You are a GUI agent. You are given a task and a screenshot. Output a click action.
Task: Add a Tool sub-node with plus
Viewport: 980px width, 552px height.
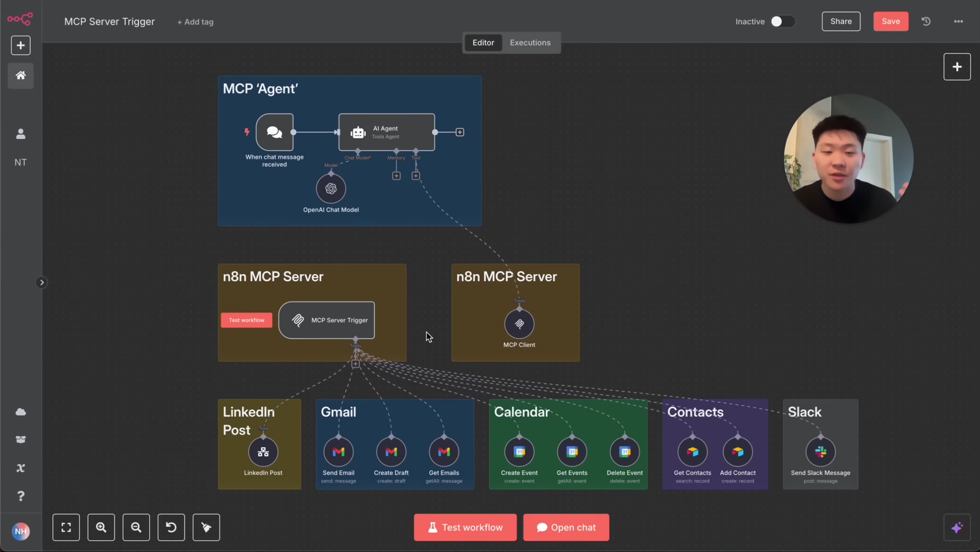click(416, 176)
